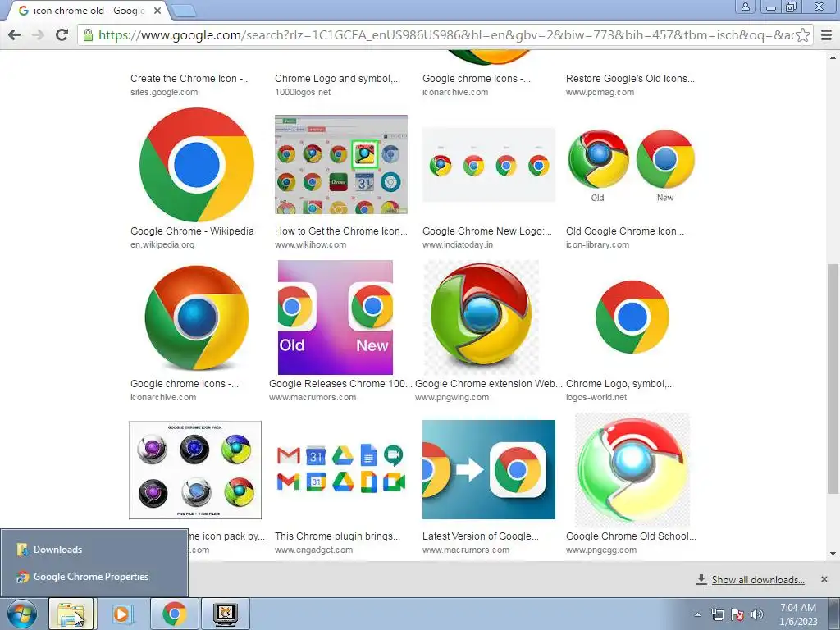Click 'Google Releases Chrome 100...' title
Image resolution: width=840 pixels, height=630 pixels.
coord(340,384)
